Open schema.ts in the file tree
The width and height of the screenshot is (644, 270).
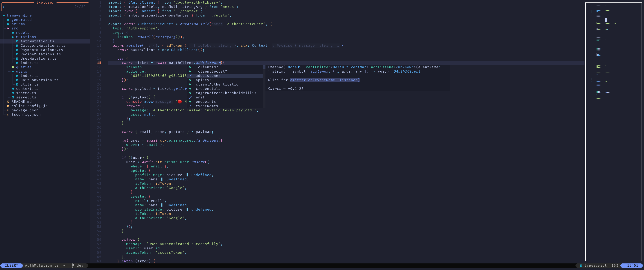coord(26,93)
